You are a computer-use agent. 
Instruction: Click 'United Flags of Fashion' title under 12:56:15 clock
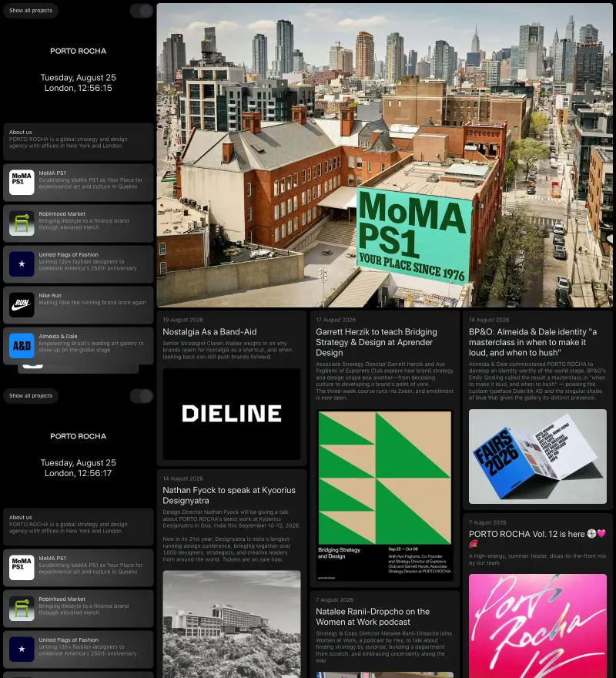coord(69,255)
